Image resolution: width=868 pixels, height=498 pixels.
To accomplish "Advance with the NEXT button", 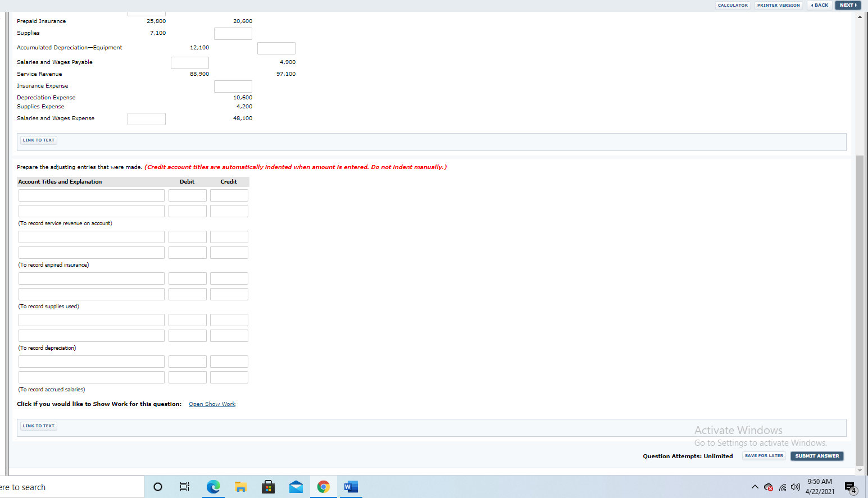I will [x=848, y=5].
